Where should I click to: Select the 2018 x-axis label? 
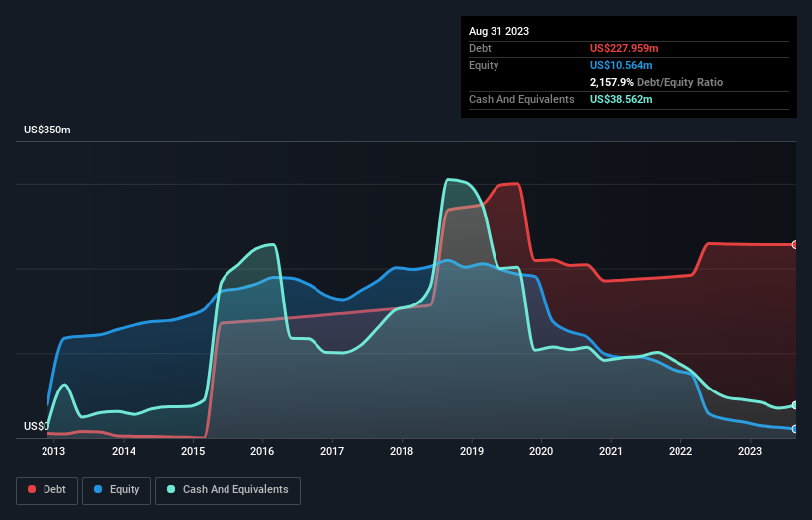402,451
